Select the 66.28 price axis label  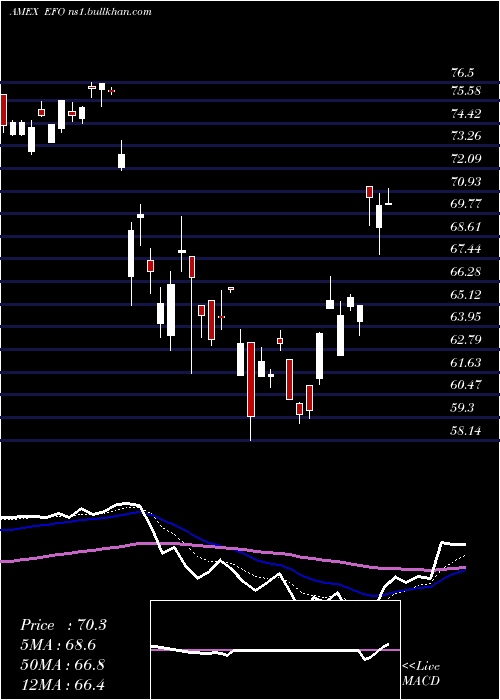pos(466,272)
